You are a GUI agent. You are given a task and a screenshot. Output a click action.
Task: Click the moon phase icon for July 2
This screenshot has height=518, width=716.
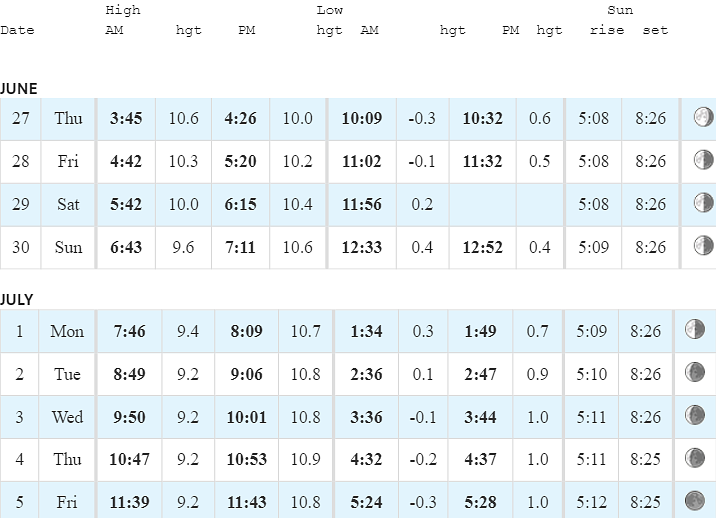point(695,372)
